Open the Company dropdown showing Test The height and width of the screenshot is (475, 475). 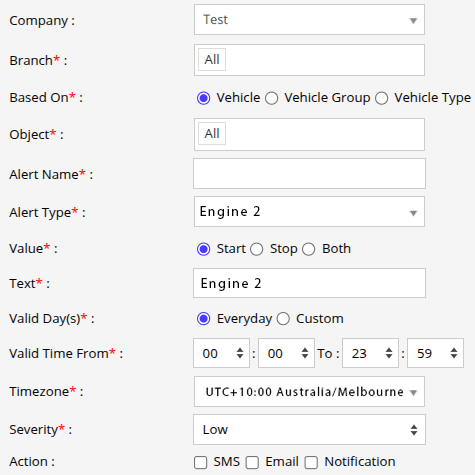[x=309, y=20]
